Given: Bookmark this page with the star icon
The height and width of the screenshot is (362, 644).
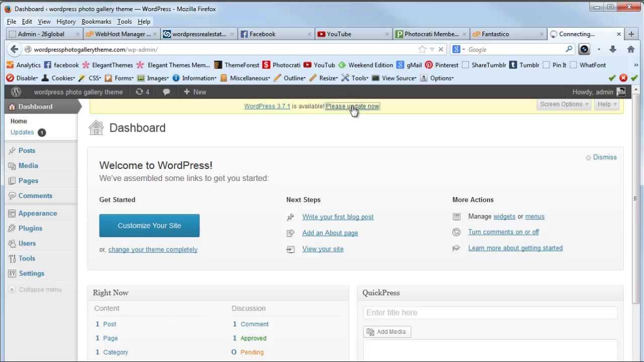Looking at the screenshot, I should point(422,49).
